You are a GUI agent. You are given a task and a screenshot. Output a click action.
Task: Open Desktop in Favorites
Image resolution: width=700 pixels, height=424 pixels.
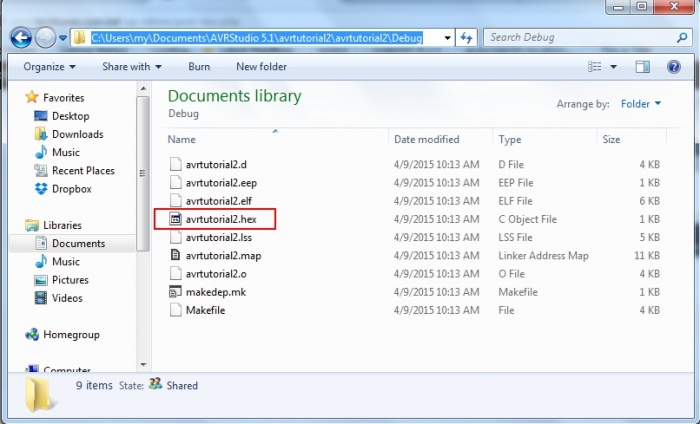[x=71, y=116]
